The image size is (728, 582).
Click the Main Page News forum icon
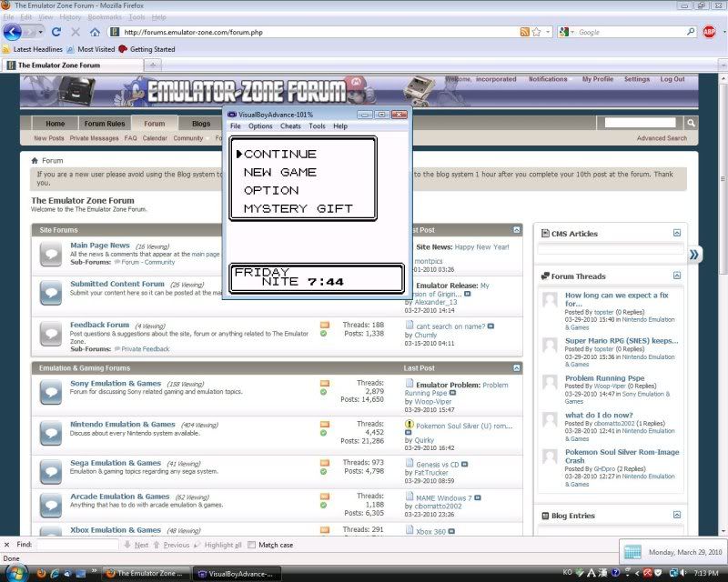51,255
